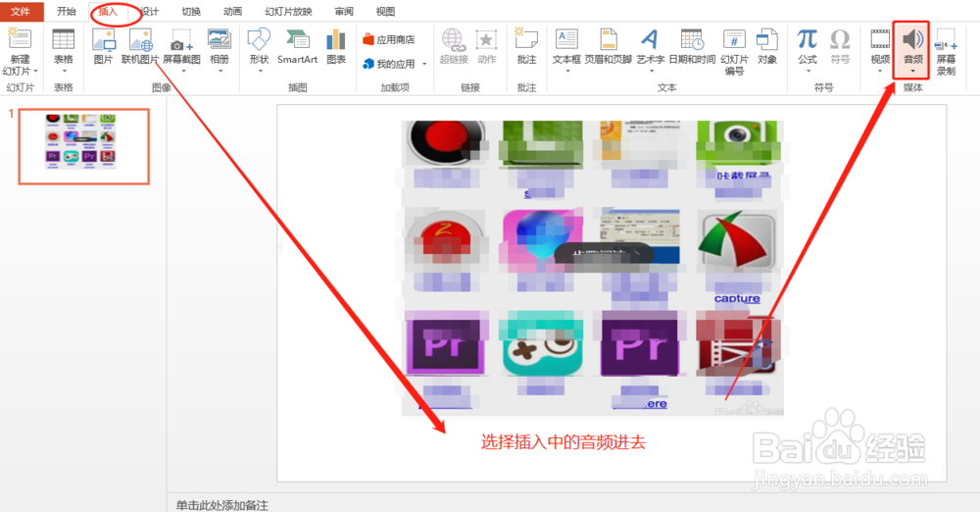Select the icon grid image on slide
The image size is (980, 512).
click(x=593, y=268)
